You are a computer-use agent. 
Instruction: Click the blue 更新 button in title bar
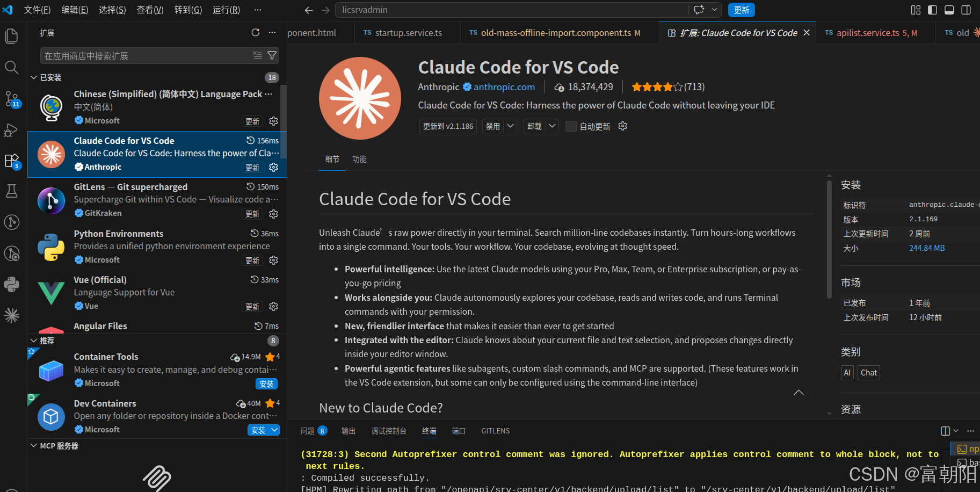pos(742,10)
